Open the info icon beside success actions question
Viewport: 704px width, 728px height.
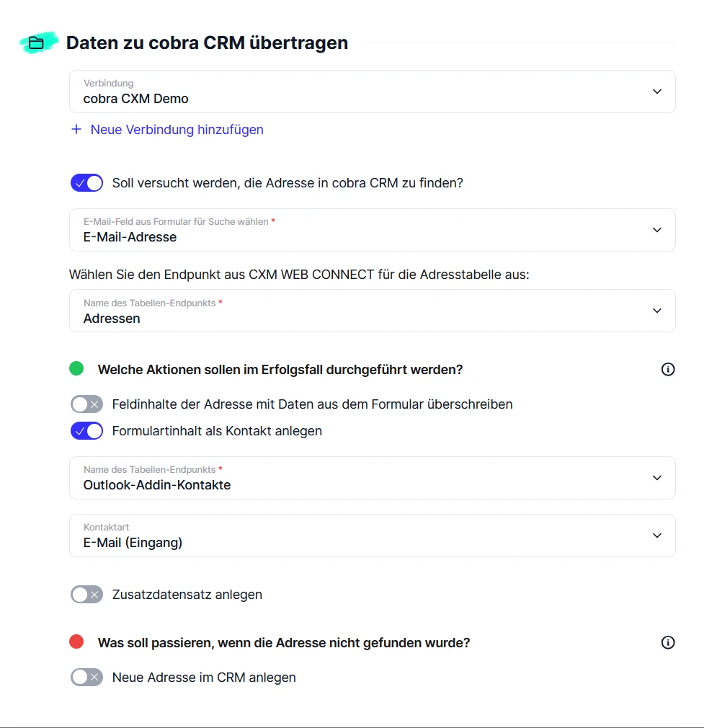click(667, 369)
